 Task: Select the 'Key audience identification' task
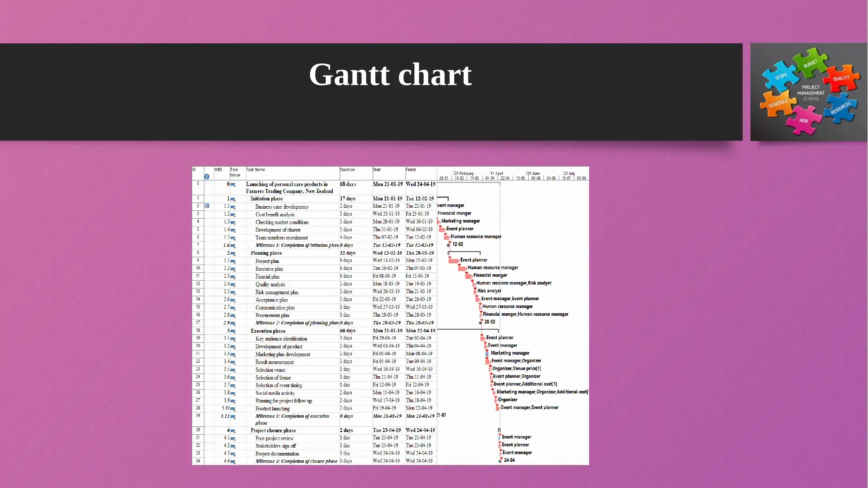tap(281, 339)
